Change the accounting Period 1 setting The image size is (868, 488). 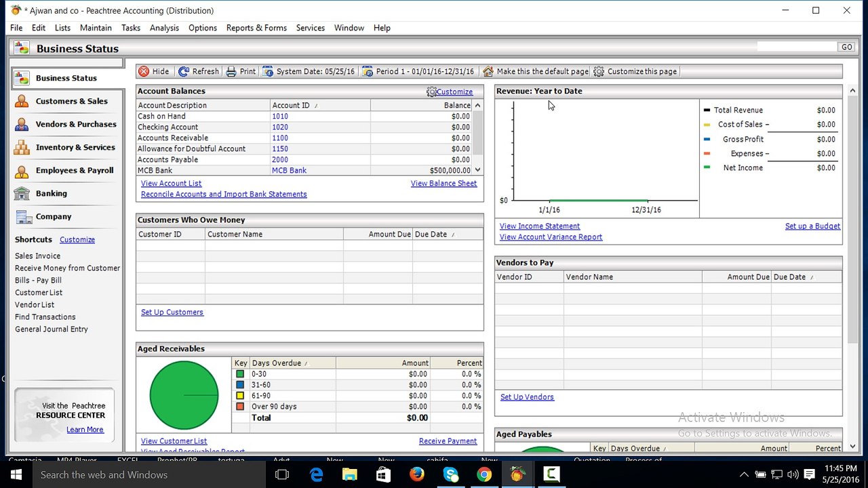click(x=418, y=71)
